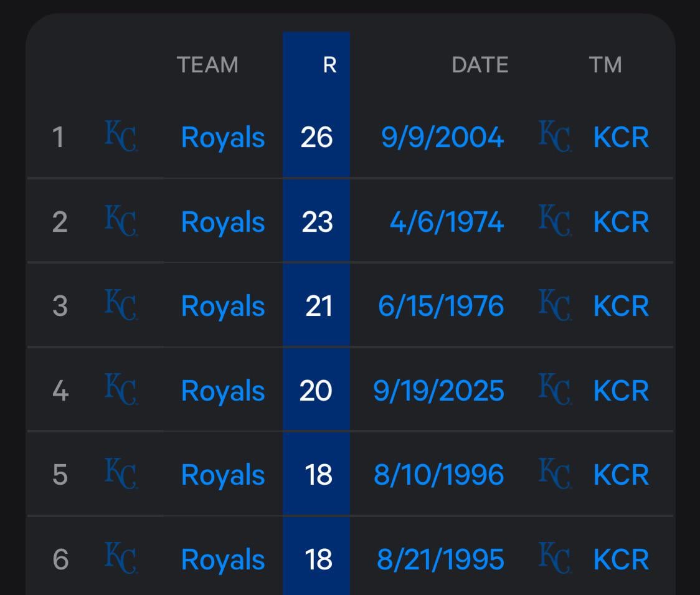Click the KC logo next to 4/6/1974
This screenshot has width=700, height=595.
pos(122,221)
